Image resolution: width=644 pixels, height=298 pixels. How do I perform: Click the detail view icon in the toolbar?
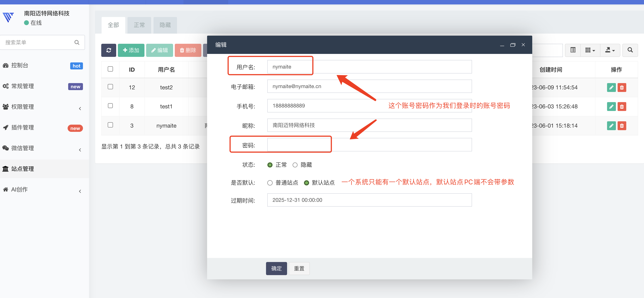[x=573, y=50]
